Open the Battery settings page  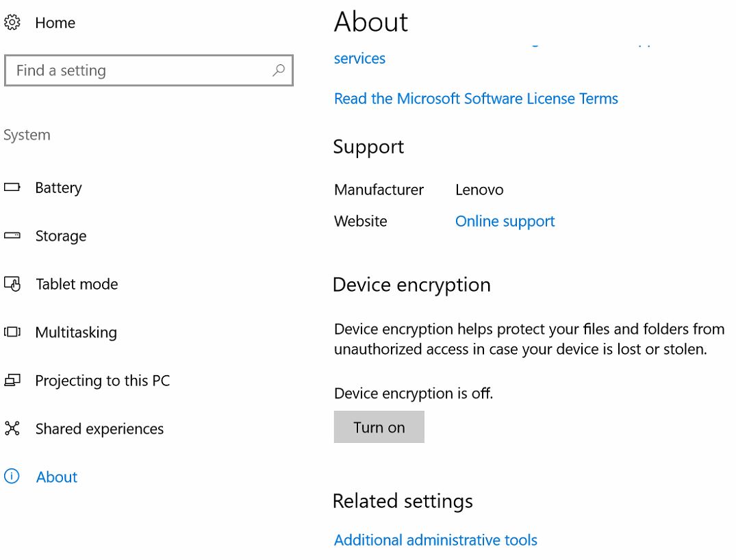(58, 188)
